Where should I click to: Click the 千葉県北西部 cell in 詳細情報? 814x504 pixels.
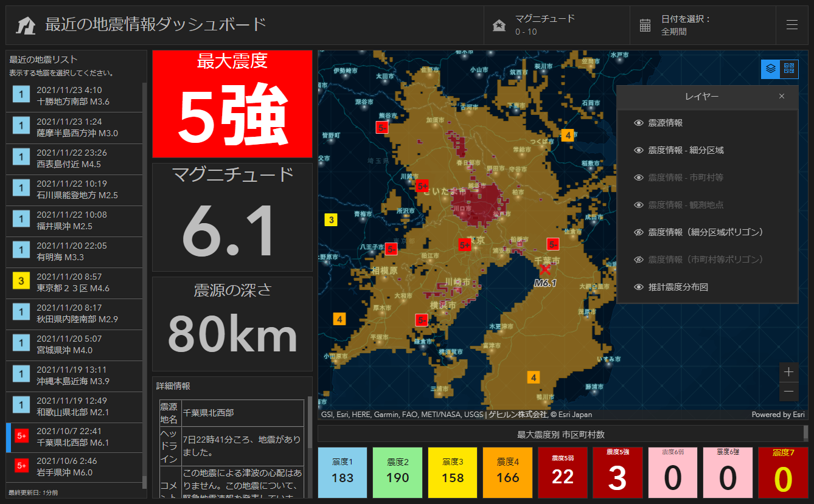(243, 413)
